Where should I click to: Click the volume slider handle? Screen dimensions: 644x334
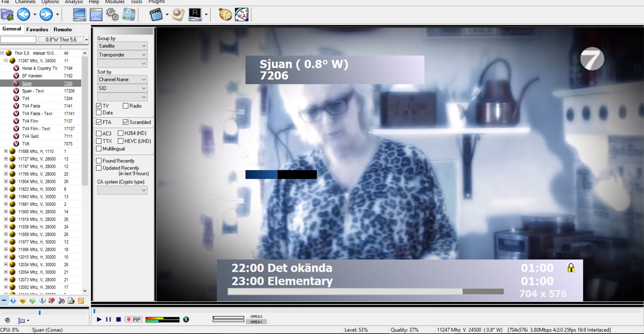pos(40,313)
